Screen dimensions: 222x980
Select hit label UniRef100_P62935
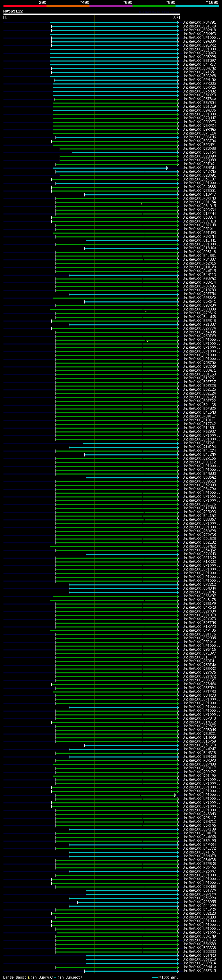[x=199, y=638]
